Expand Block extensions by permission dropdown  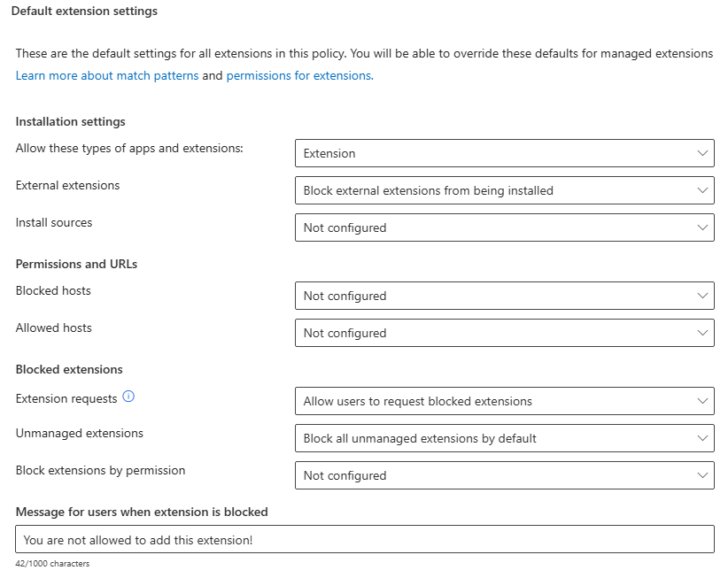(x=504, y=475)
